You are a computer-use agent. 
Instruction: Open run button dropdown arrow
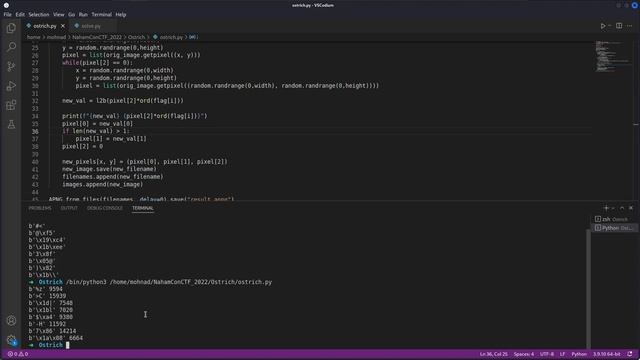click(x=609, y=26)
